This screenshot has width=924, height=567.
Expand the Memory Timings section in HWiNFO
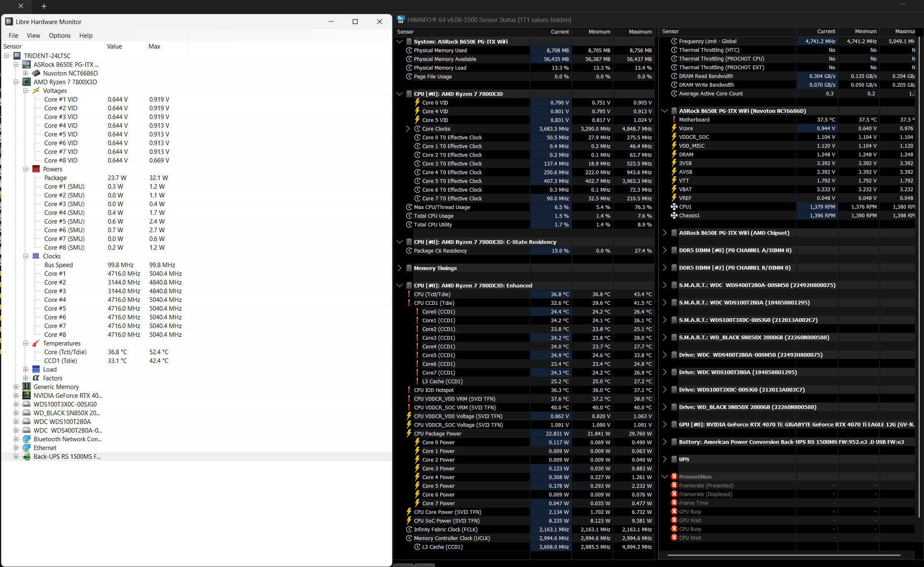[x=400, y=268]
